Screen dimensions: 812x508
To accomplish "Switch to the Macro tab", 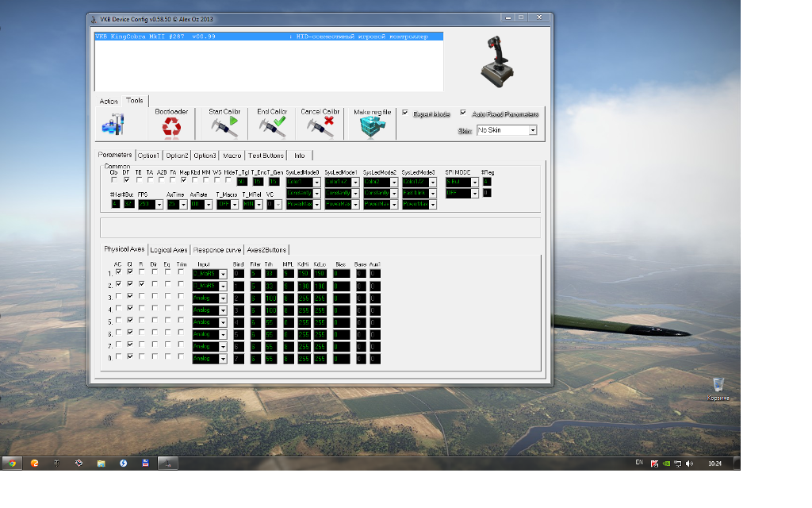I will tap(232, 156).
